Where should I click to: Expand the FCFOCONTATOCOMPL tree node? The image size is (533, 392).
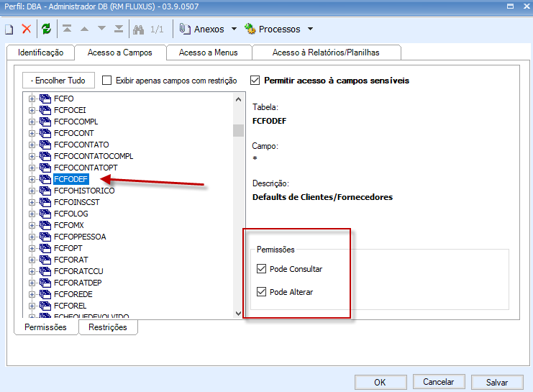[x=32, y=156]
